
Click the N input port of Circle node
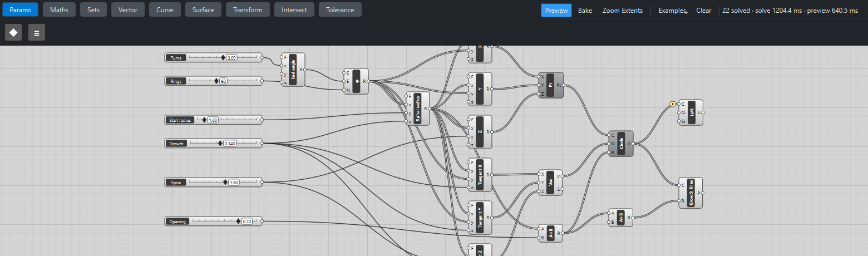pos(609,144)
